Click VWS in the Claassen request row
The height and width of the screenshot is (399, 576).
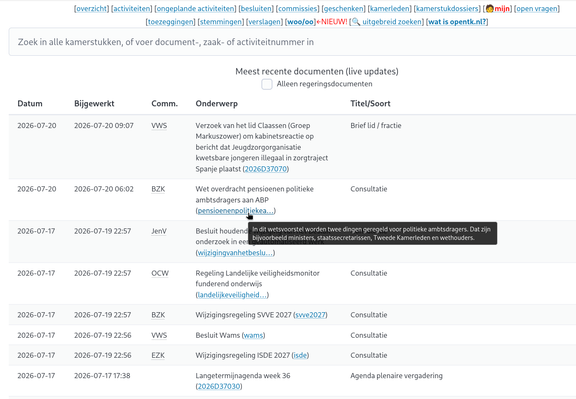pyautogui.click(x=159, y=126)
